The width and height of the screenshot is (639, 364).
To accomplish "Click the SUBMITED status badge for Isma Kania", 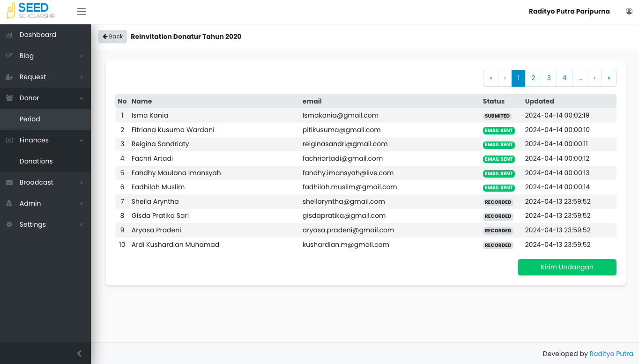I will (497, 116).
